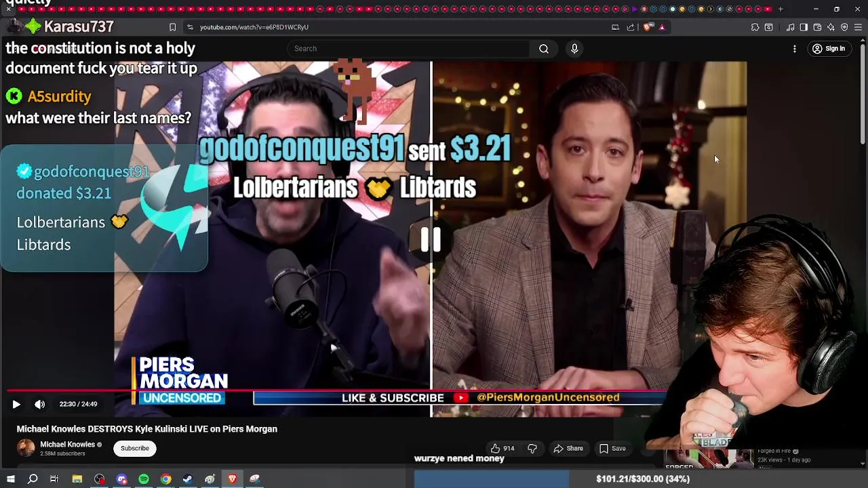Open the browser hamburger main menu

click(x=858, y=27)
